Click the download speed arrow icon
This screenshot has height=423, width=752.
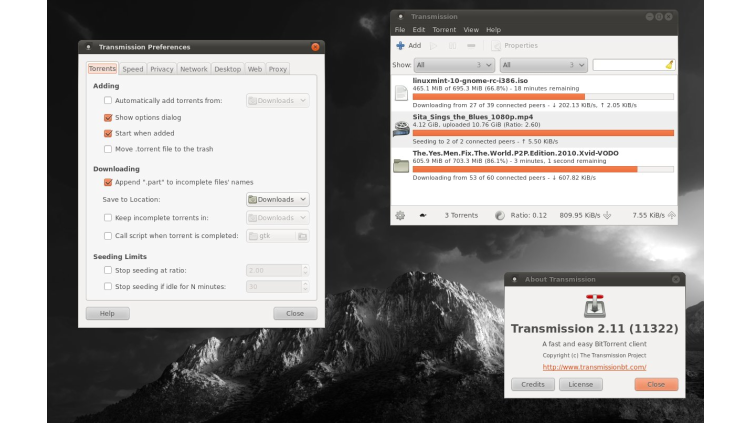(607, 215)
